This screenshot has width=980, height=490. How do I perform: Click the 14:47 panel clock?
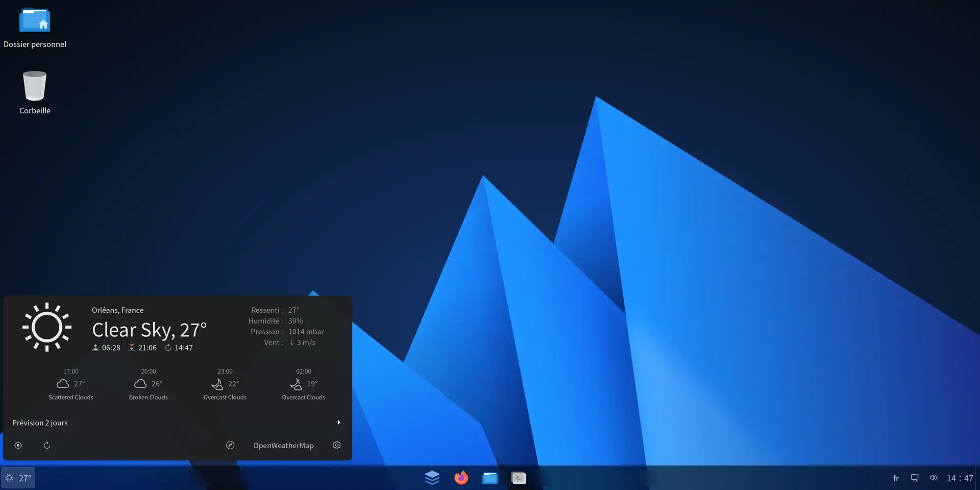pyautogui.click(x=960, y=478)
